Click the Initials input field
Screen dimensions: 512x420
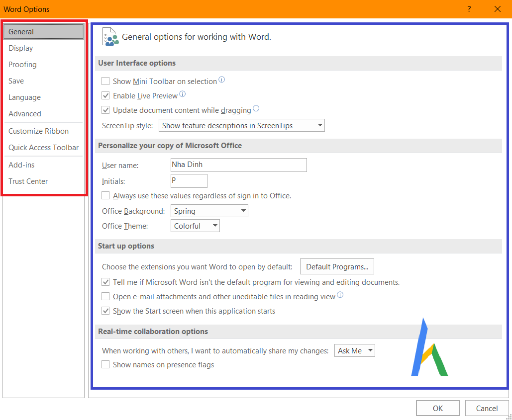(x=189, y=181)
